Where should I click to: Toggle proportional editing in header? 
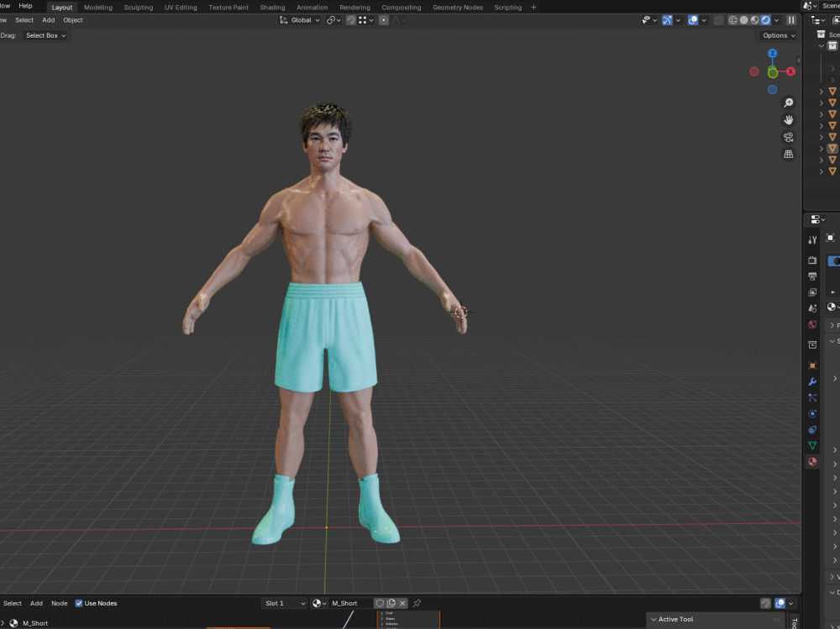click(384, 20)
